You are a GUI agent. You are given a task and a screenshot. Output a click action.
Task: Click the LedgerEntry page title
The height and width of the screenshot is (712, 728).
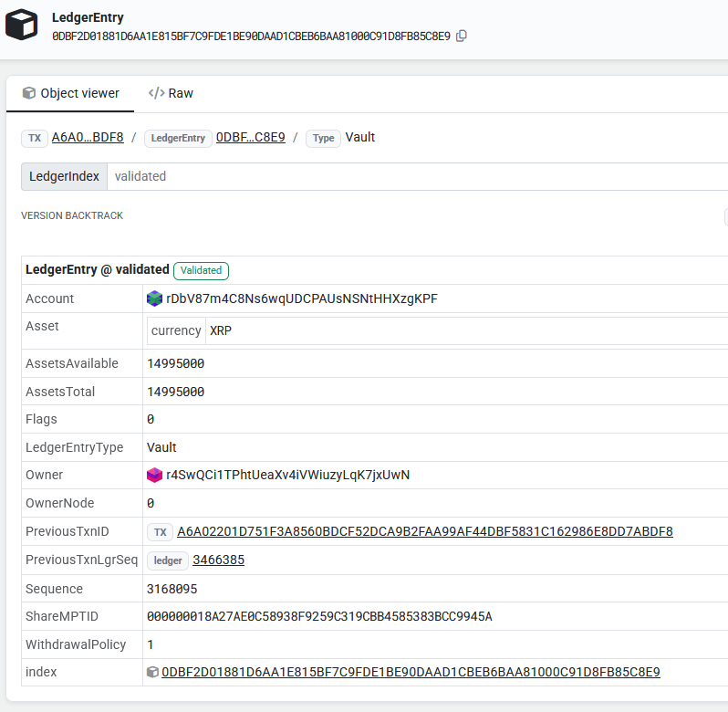[x=88, y=17]
